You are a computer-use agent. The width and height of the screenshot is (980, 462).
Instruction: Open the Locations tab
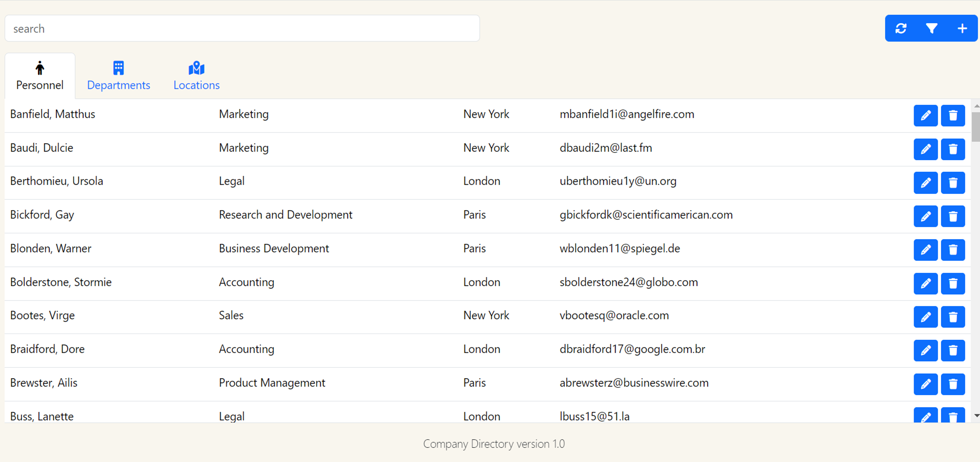pyautogui.click(x=196, y=76)
